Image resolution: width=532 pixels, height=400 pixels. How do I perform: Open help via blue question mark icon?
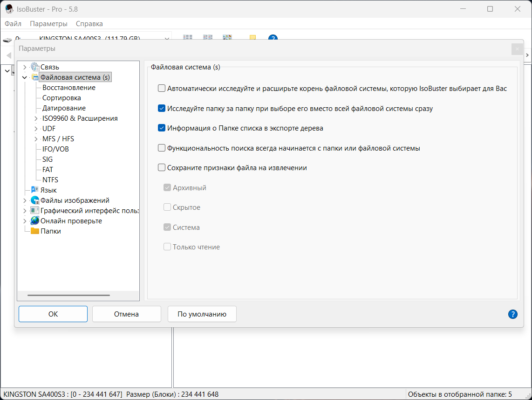[x=512, y=314]
